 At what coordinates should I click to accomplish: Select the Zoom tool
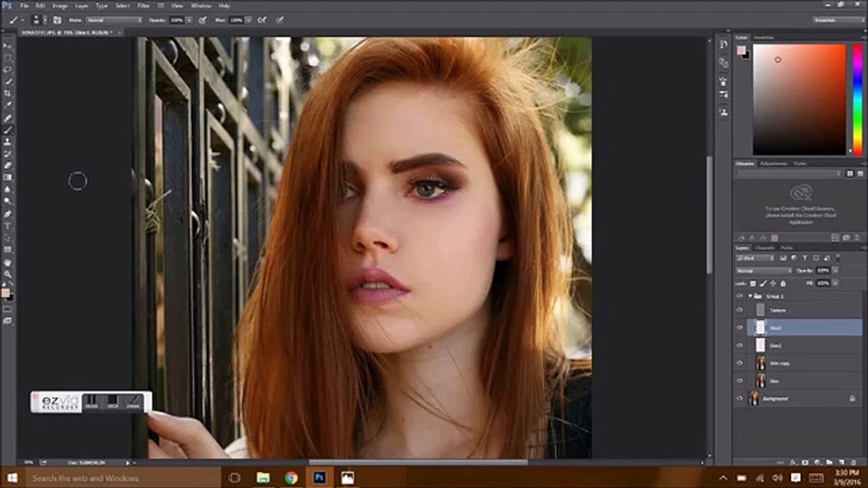pos(8,274)
